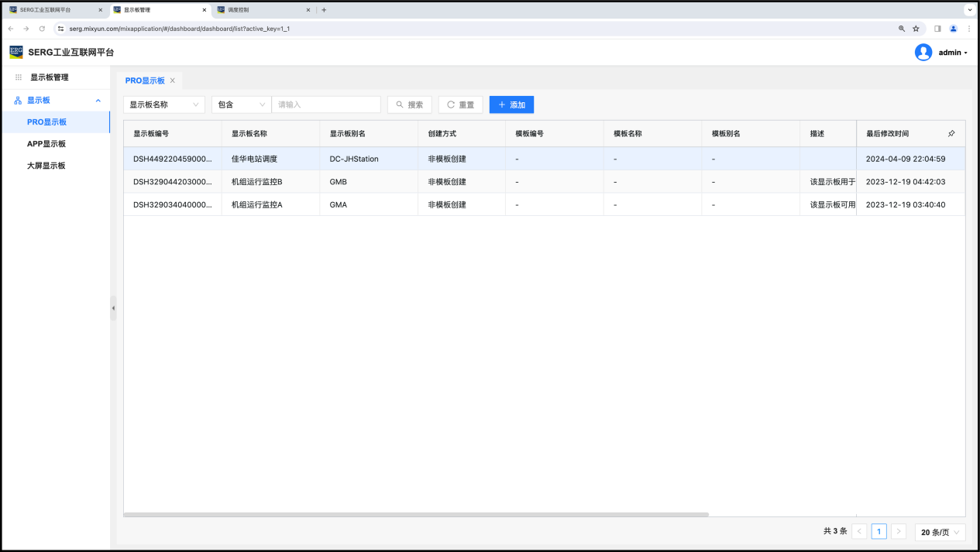Image resolution: width=980 pixels, height=552 pixels.
Task: Click the 请输入 search input field
Action: [x=326, y=105]
